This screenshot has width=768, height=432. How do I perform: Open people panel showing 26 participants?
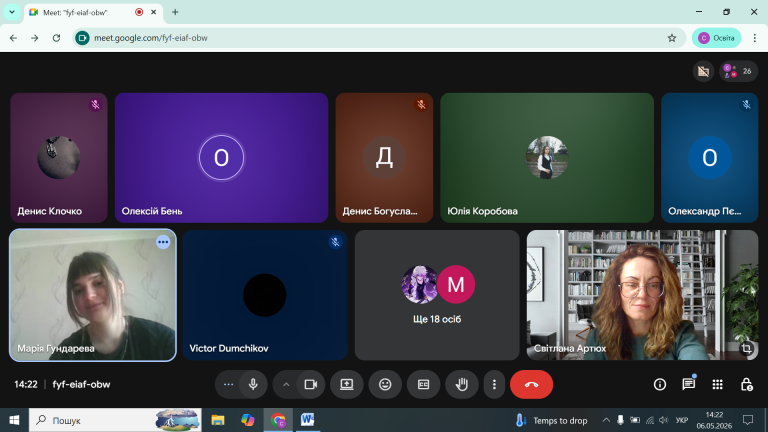[739, 72]
